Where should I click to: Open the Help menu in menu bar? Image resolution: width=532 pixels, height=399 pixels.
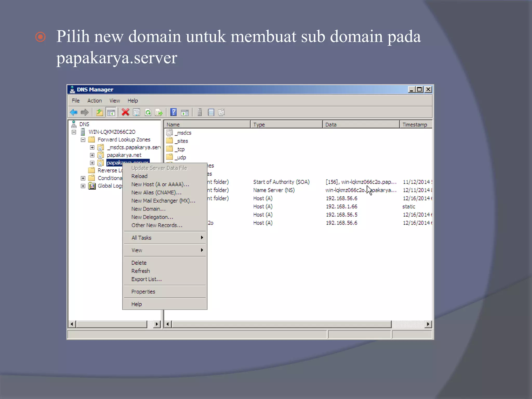click(x=132, y=101)
